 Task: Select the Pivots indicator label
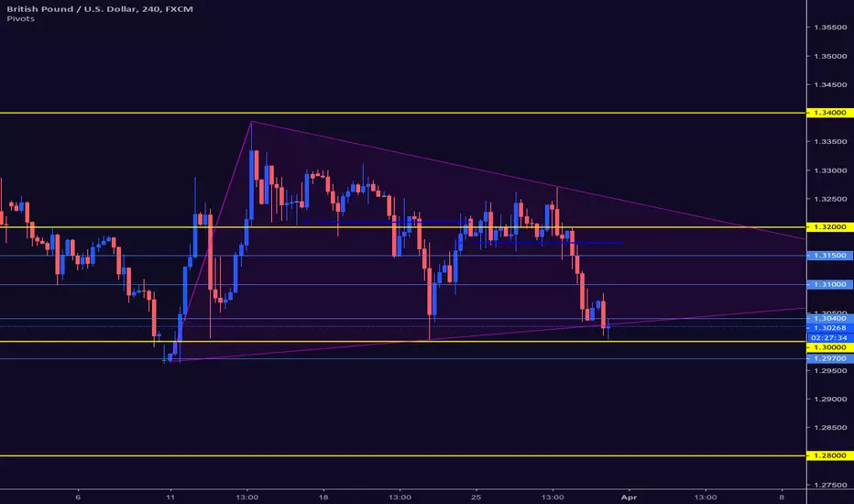(x=21, y=18)
